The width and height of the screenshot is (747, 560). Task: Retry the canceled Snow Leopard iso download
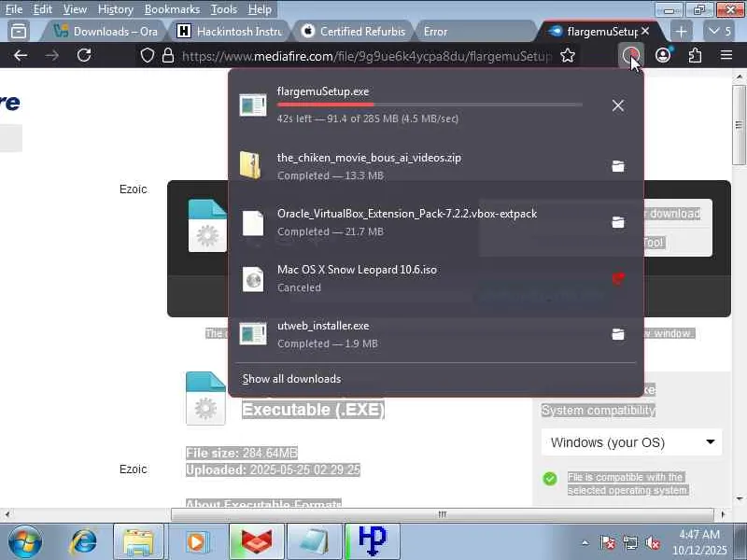pyautogui.click(x=618, y=278)
